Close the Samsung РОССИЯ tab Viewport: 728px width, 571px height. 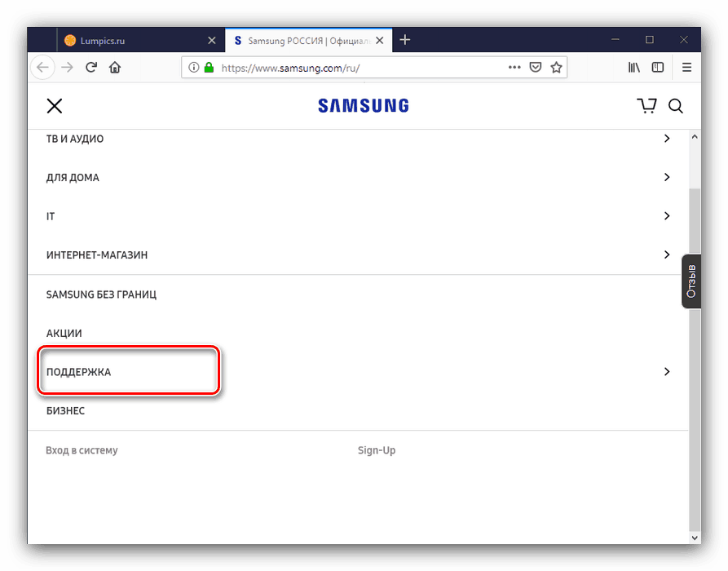tap(380, 41)
